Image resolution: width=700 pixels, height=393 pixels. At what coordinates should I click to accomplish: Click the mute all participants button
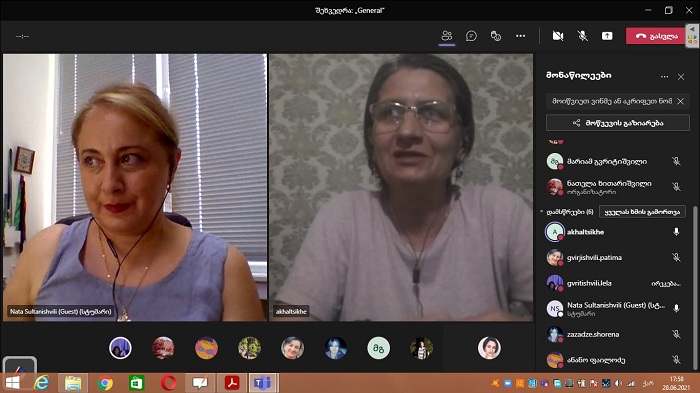coord(642,212)
